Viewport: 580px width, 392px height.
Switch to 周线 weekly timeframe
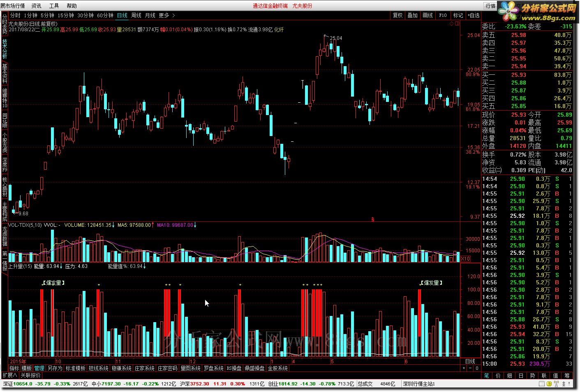pyautogui.click(x=136, y=15)
